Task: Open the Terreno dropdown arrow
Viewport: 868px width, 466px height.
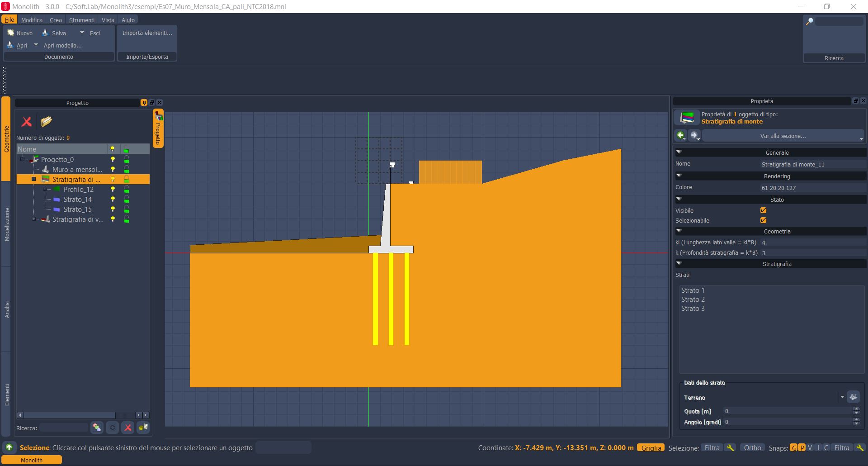Action: [842, 397]
